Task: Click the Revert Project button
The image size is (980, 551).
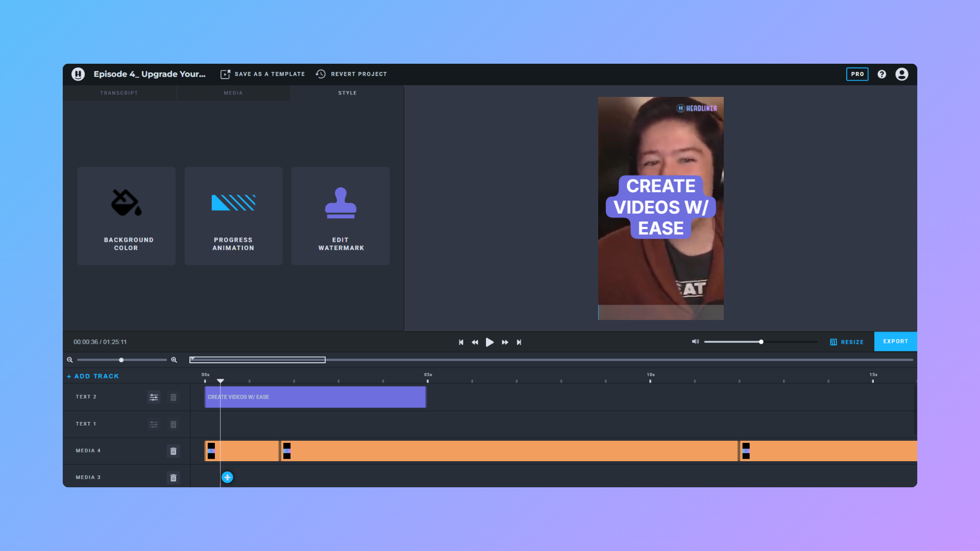Action: (x=351, y=74)
